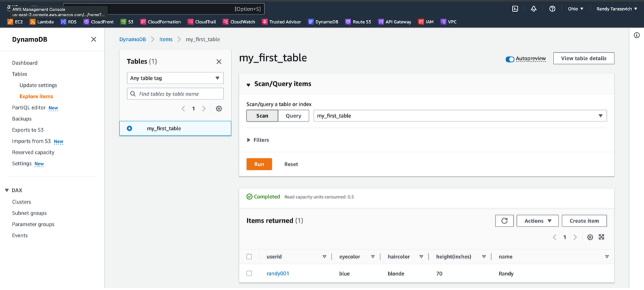Viewport: 644px width, 290px height.
Task: Open the CloudFront service shortcut
Action: click(99, 22)
